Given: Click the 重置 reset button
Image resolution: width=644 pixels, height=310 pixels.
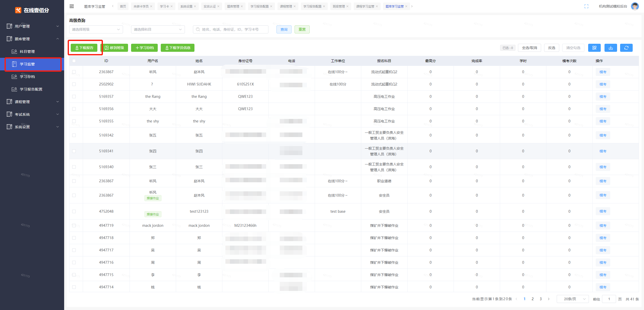Looking at the screenshot, I should (302, 29).
